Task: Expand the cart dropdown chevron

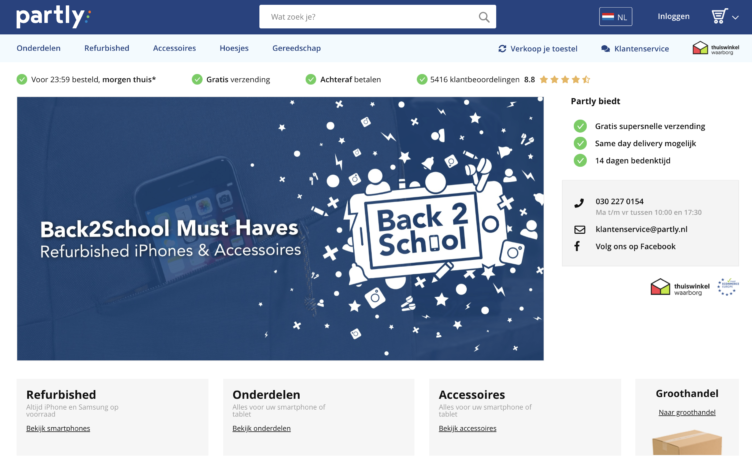Action: (x=735, y=18)
